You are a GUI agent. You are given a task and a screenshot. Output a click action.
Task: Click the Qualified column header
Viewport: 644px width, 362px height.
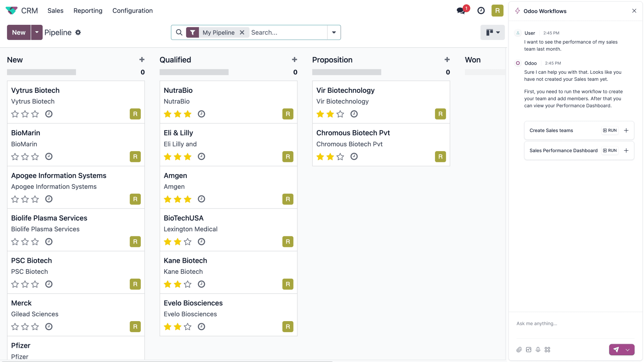(175, 60)
